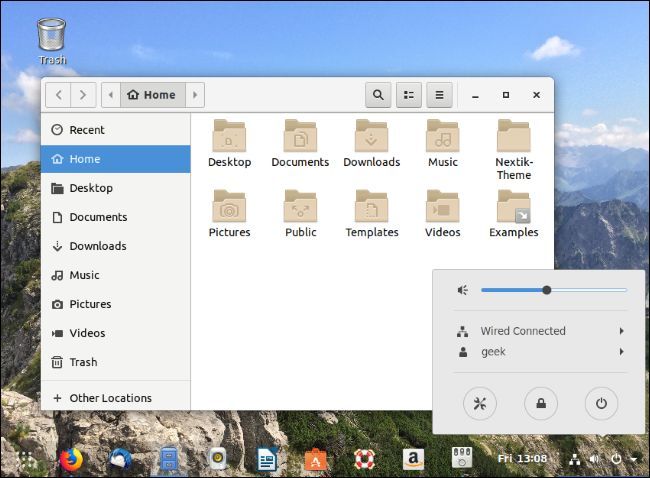
Task: Open the Trash icon on the desktop
Action: [x=52, y=36]
